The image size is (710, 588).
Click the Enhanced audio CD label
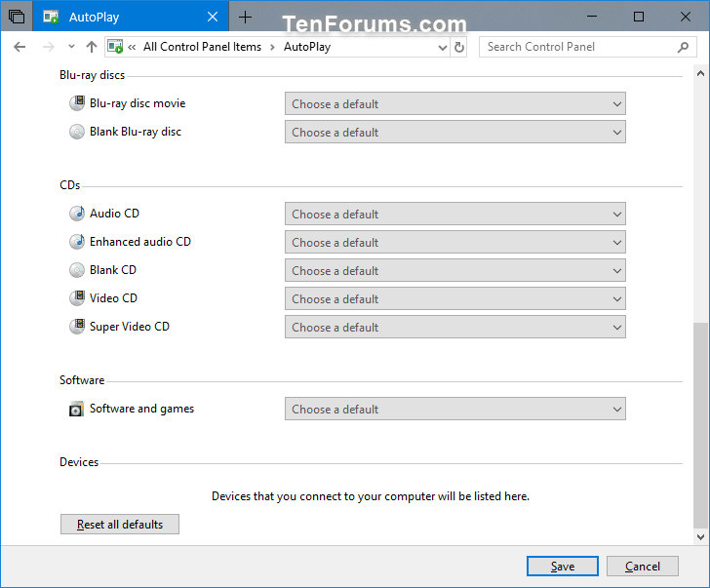pyautogui.click(x=140, y=242)
